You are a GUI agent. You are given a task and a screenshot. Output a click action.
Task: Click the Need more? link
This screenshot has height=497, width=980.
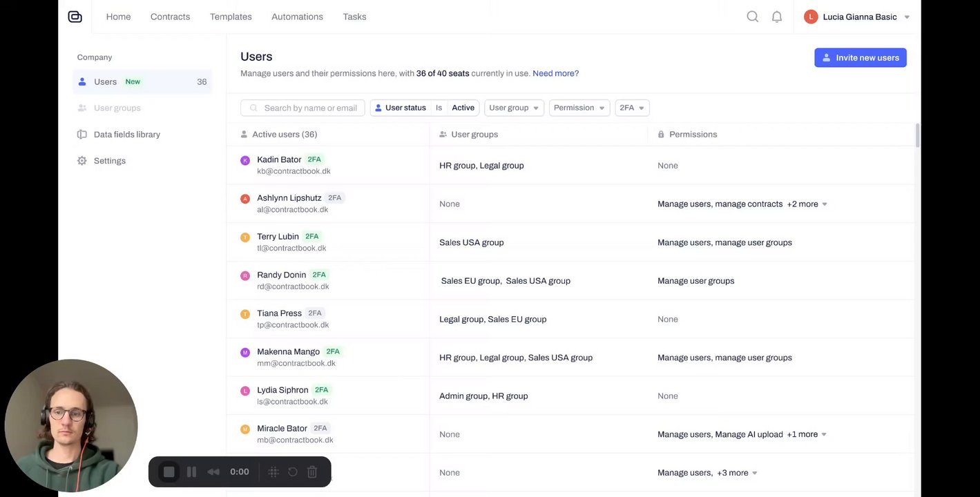point(555,73)
